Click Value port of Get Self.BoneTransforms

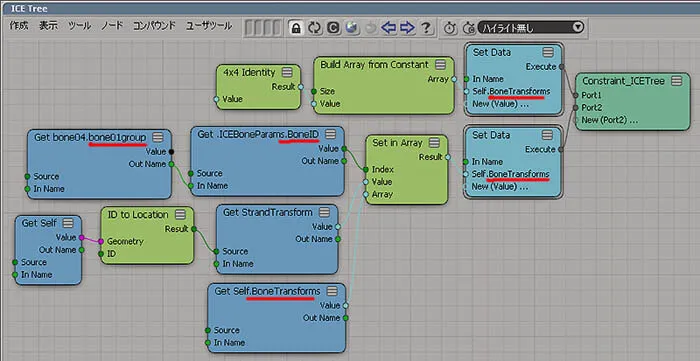(345, 306)
